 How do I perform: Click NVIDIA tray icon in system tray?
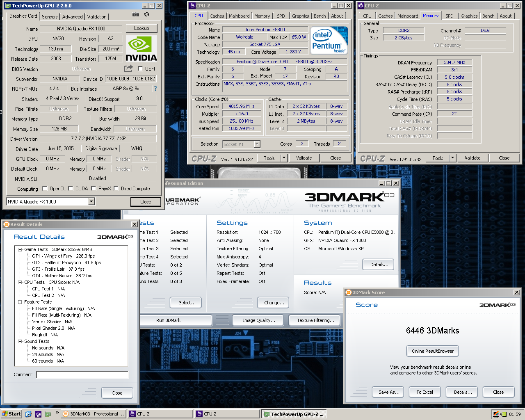[503, 414]
